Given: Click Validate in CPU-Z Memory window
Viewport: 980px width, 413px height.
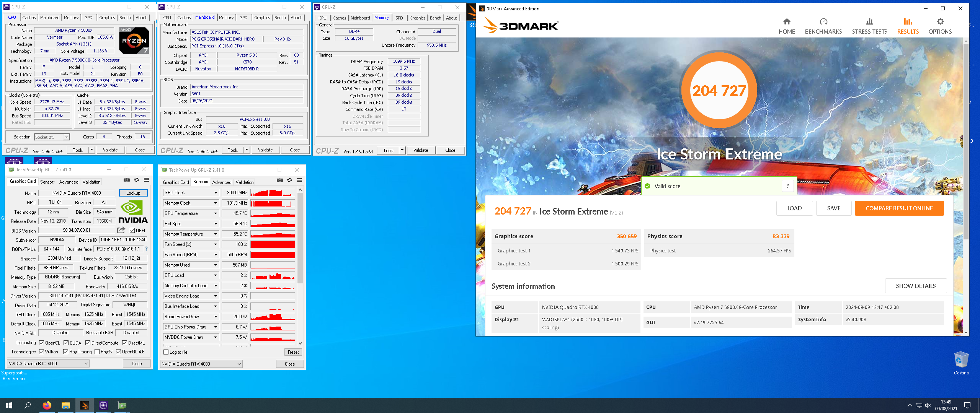Looking at the screenshot, I should point(421,150).
